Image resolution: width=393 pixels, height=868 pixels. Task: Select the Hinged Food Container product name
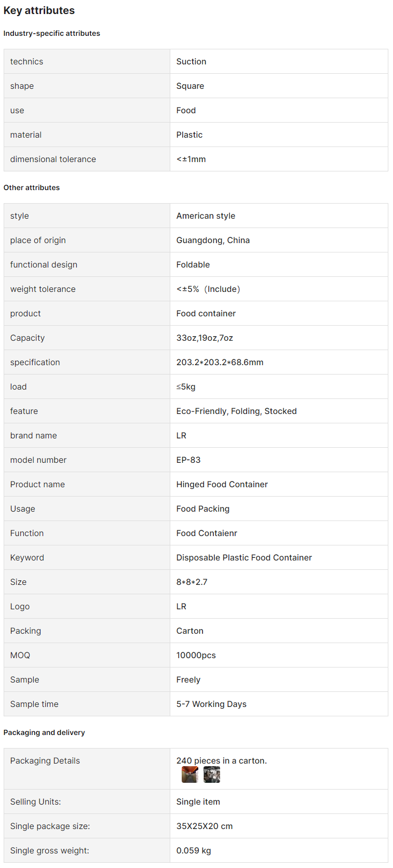[x=222, y=484]
